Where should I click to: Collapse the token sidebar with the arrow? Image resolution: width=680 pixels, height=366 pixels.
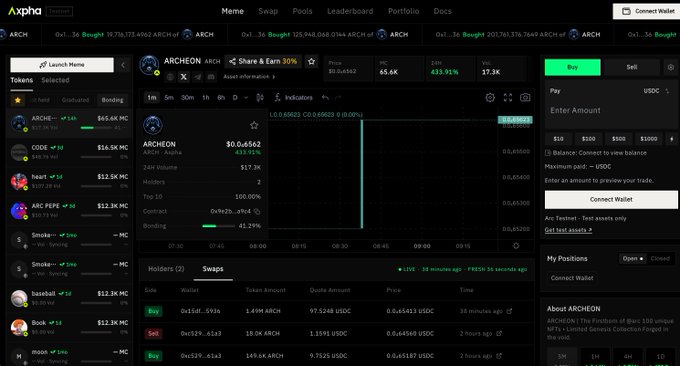pyautogui.click(x=123, y=65)
